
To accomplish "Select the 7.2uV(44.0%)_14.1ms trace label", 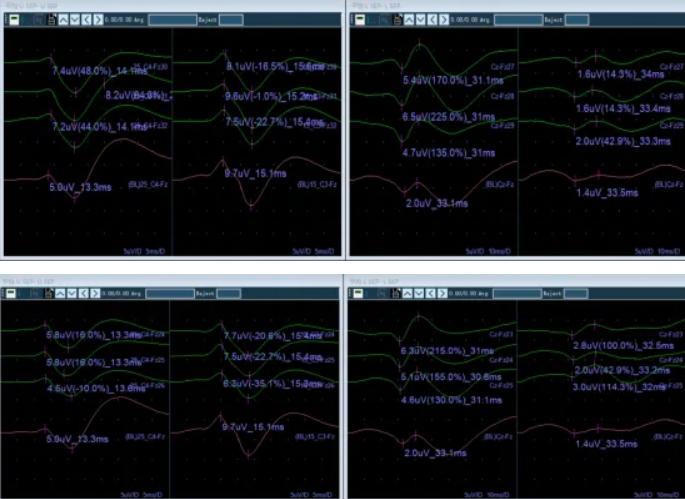I will point(100,127).
